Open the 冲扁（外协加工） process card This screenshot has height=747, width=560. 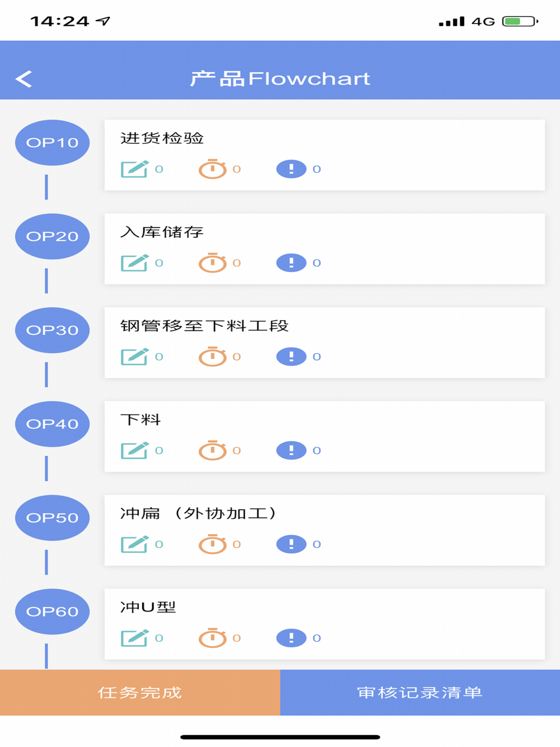click(325, 530)
